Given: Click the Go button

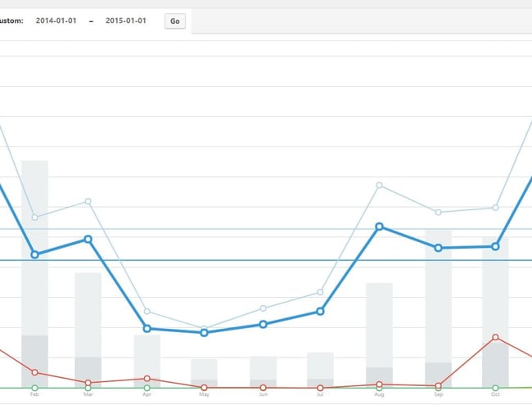Looking at the screenshot, I should click(174, 20).
